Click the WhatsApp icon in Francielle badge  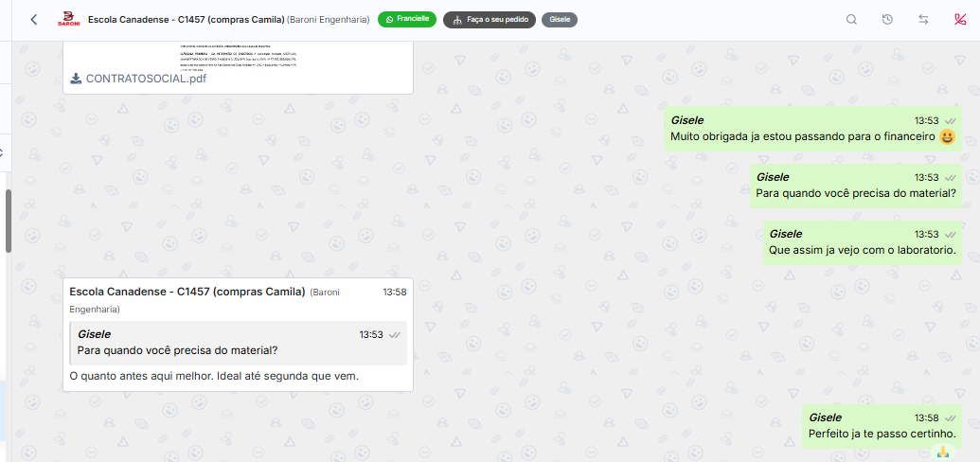point(389,19)
